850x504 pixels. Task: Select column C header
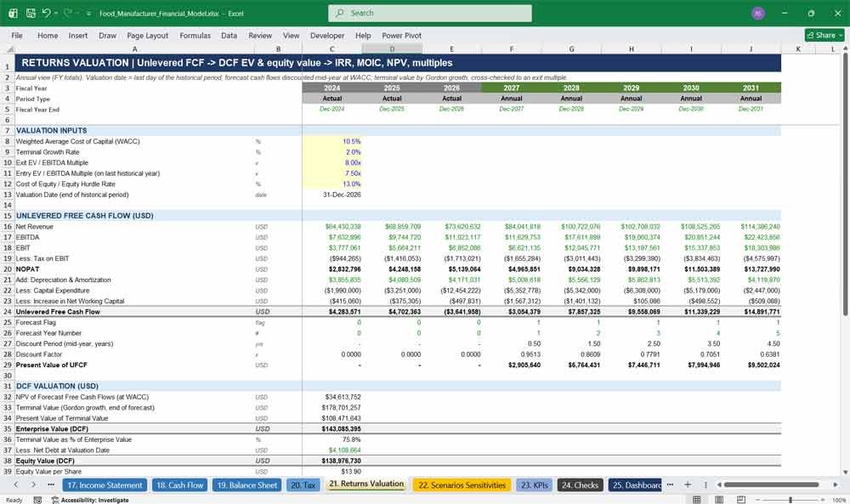tap(331, 48)
